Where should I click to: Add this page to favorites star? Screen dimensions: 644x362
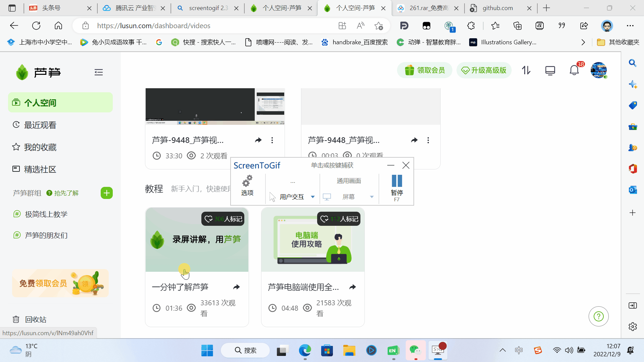coord(379,26)
